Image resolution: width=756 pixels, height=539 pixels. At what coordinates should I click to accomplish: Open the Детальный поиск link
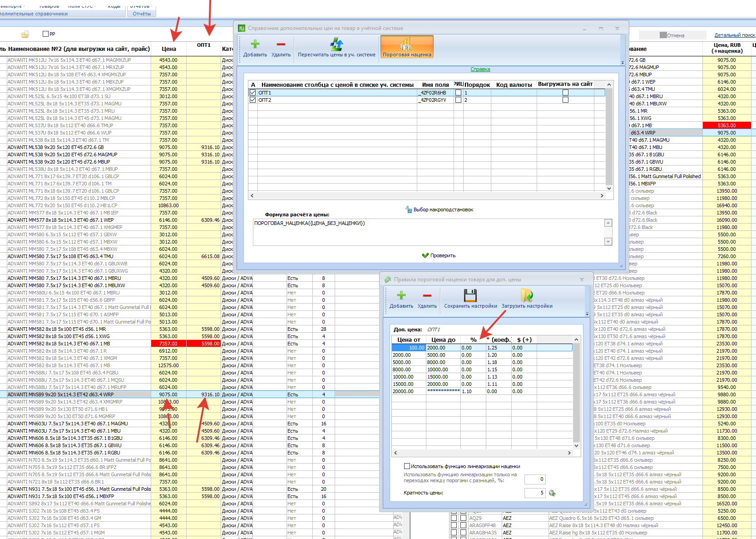(x=735, y=35)
